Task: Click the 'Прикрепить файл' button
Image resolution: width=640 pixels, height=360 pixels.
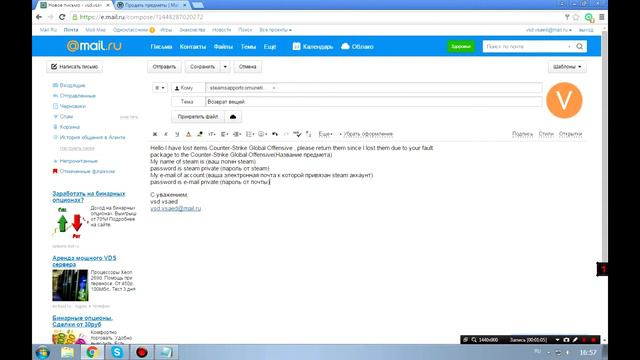Action: pyautogui.click(x=198, y=117)
